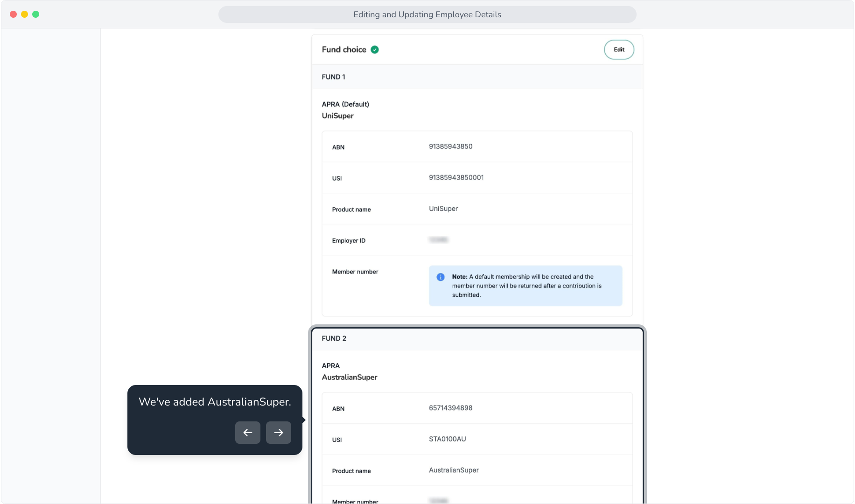Click the AustralianSuper ABN value 65714394898
855x504 pixels.
click(451, 408)
